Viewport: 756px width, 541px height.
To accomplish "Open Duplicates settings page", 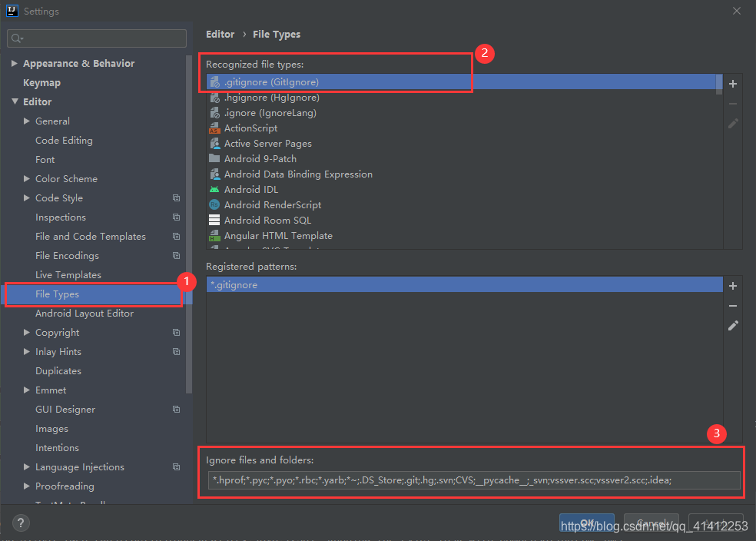I will point(58,371).
